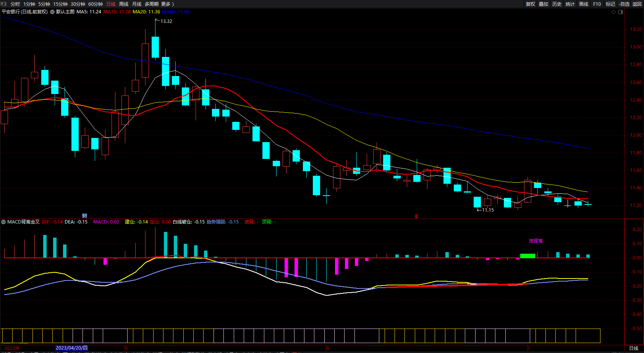This screenshot has width=644, height=353.
Task: Click the DEA: -0.15 value
Action: point(76,222)
